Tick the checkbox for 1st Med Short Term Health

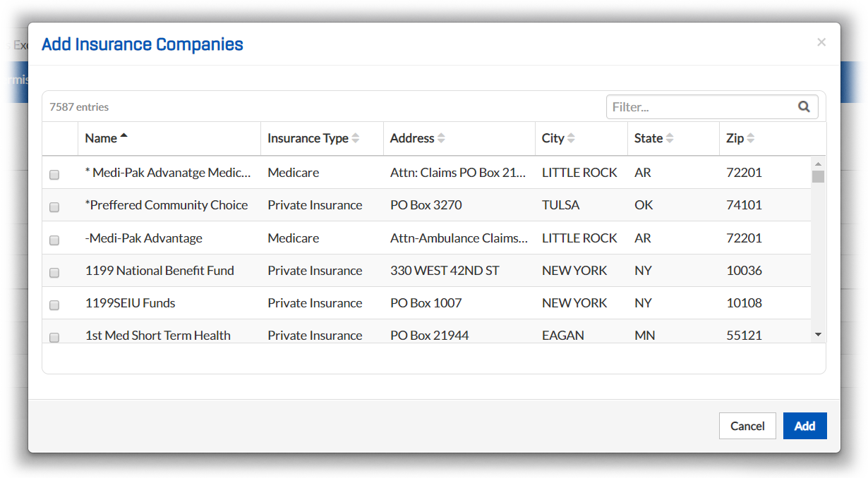(54, 338)
